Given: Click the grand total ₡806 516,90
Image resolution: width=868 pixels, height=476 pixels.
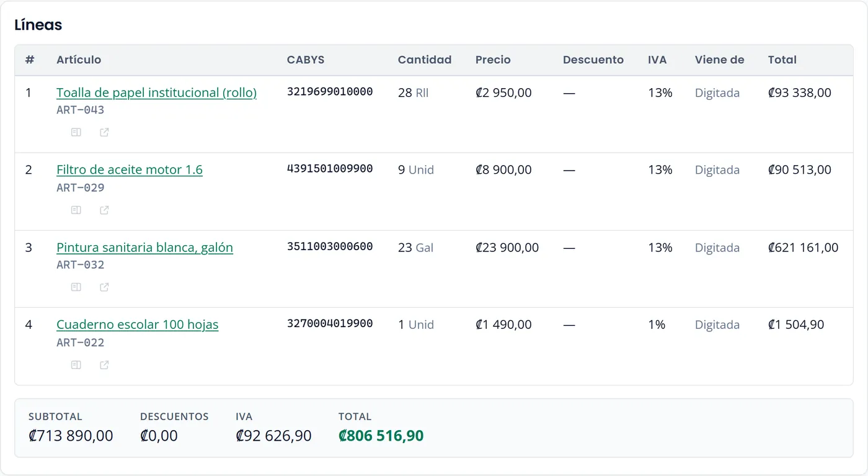Looking at the screenshot, I should [x=381, y=436].
